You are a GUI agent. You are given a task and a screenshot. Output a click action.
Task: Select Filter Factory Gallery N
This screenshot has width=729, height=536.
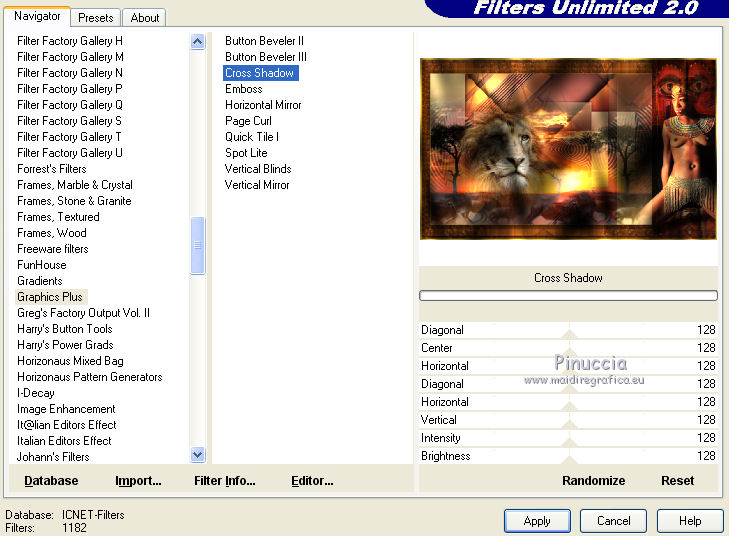pos(70,73)
